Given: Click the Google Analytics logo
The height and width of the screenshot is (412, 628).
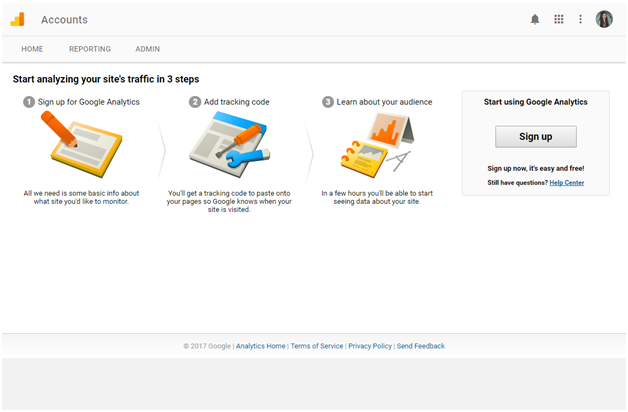Looking at the screenshot, I should tap(17, 19).
